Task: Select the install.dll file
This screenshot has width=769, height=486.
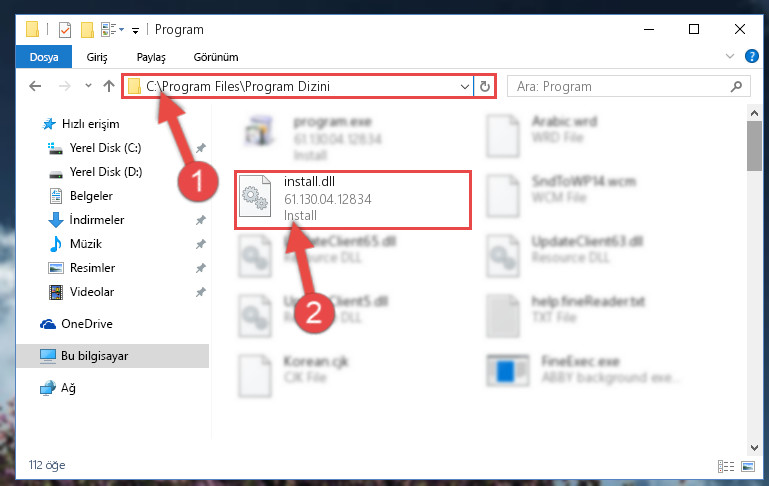Action: coord(353,199)
